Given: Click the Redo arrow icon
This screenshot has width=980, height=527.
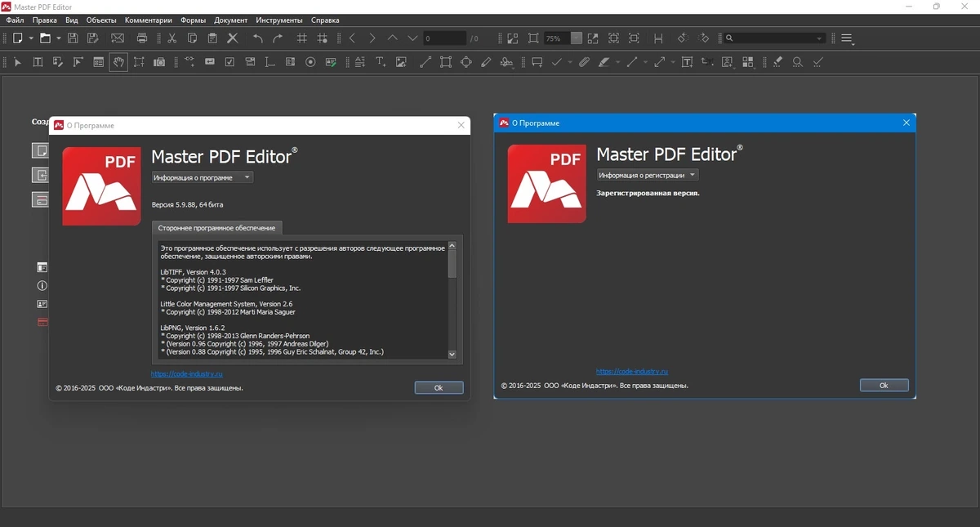Looking at the screenshot, I should 278,38.
